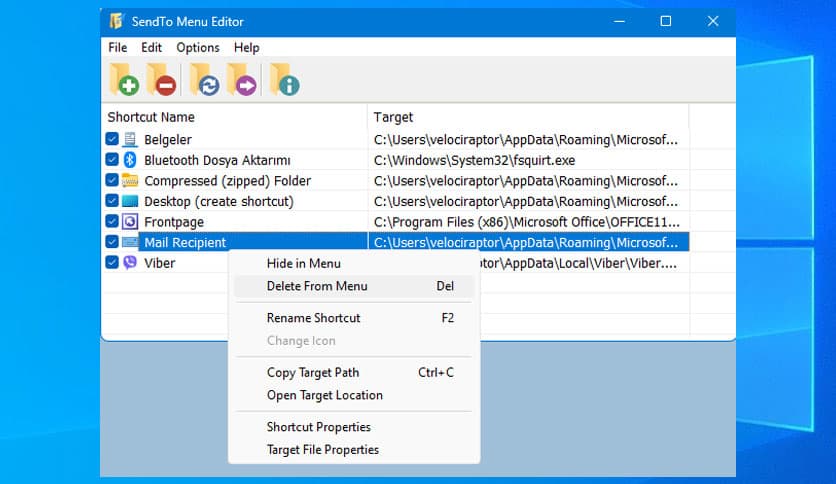Open the Edit menu
The width and height of the screenshot is (836, 484).
point(151,47)
